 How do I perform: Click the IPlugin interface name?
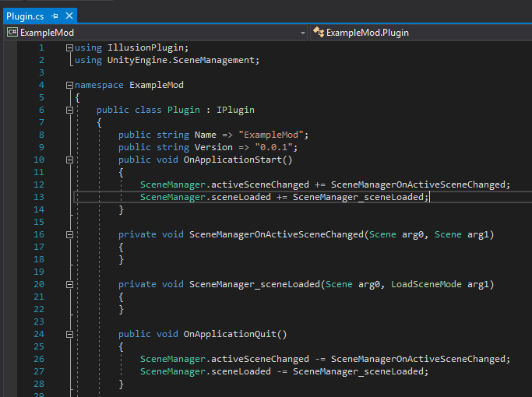pos(235,110)
